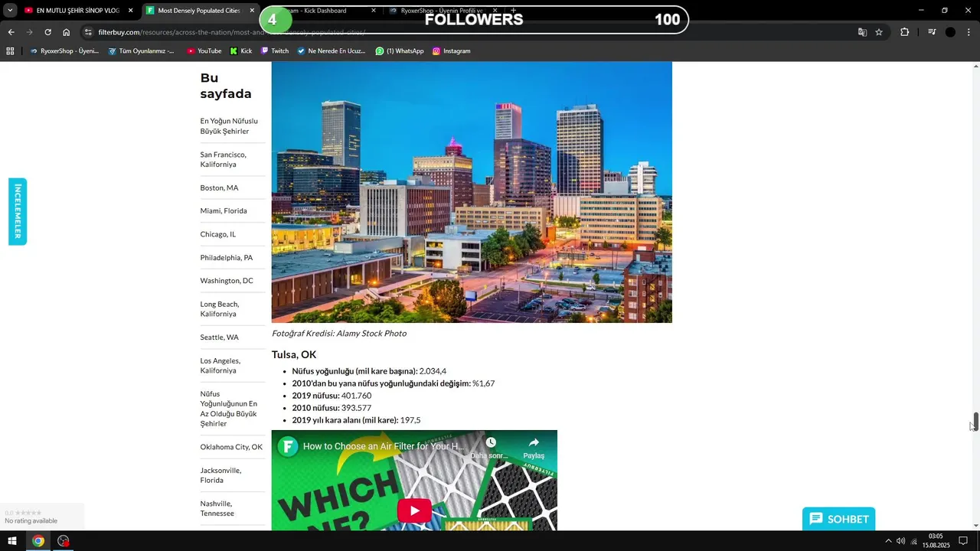Click the Filterbuy channel logo on video
This screenshot has width=980, height=551.
click(288, 446)
